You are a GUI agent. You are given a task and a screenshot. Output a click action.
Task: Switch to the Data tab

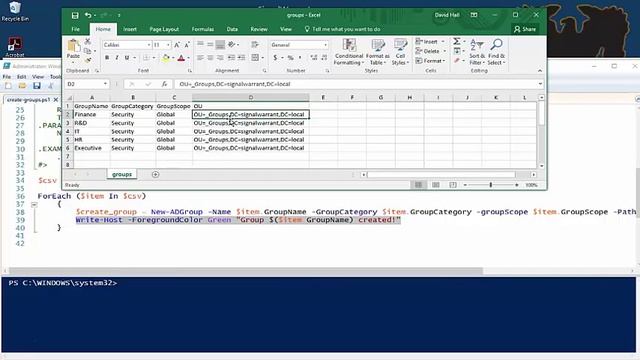(232, 29)
